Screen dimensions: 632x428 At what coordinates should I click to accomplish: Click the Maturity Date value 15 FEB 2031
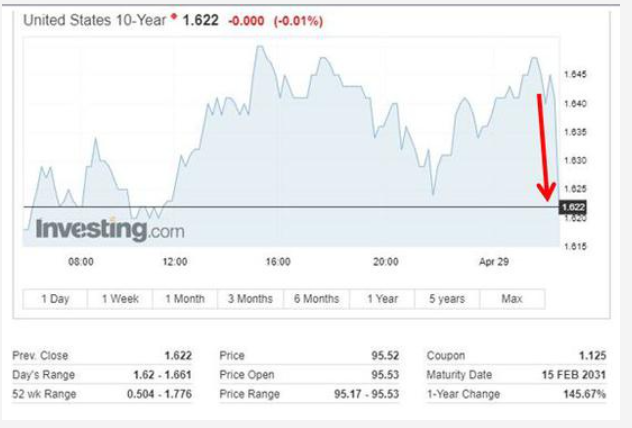574,375
